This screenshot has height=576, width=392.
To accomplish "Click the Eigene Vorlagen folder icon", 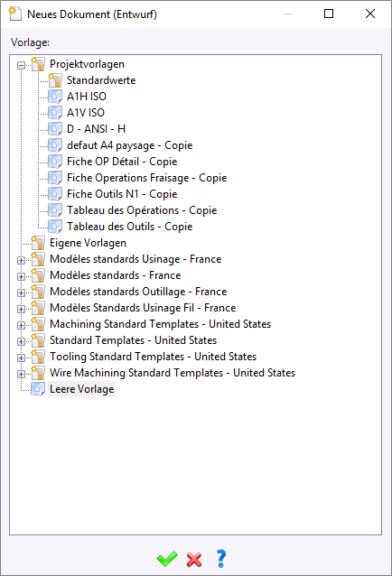I will [x=38, y=243].
